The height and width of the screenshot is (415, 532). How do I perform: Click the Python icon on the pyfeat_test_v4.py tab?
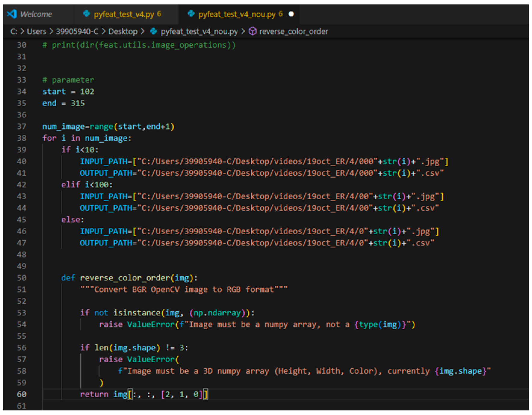click(x=86, y=14)
